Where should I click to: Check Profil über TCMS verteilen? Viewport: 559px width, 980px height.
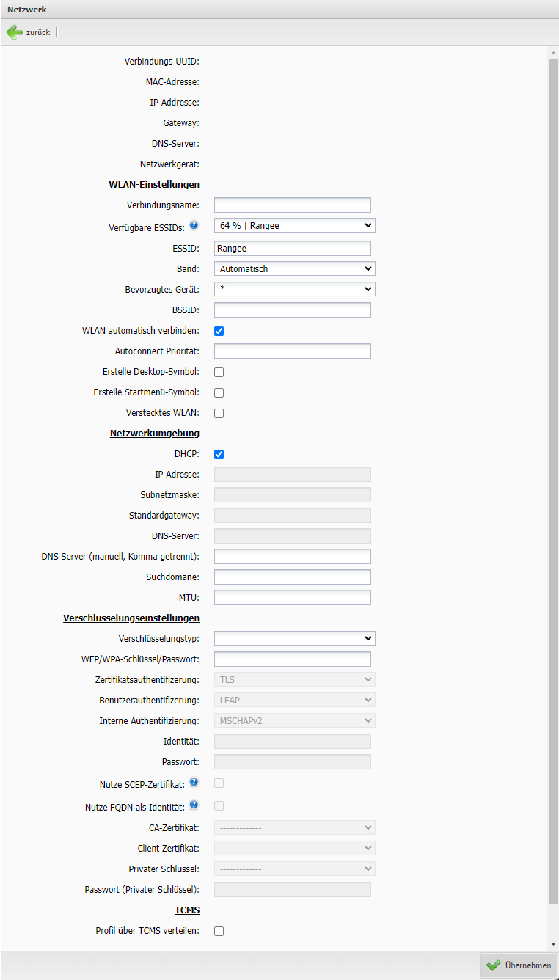pos(219,931)
